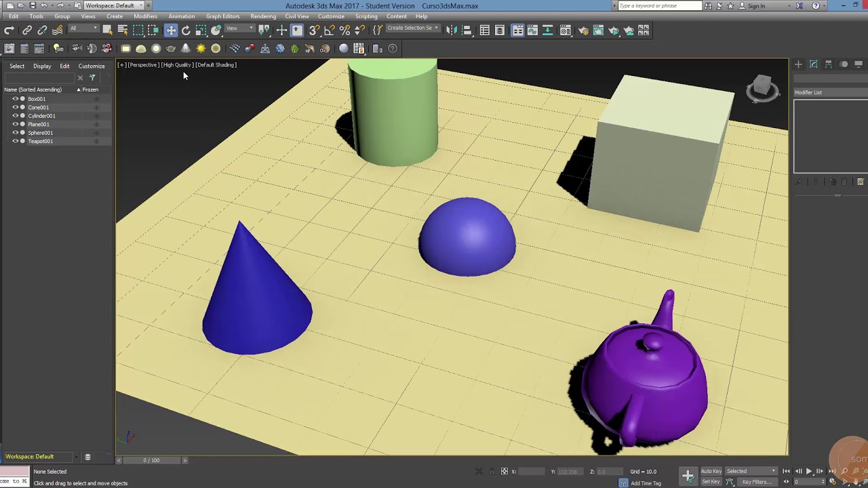Hide Box001 with its eye icon

(x=15, y=99)
